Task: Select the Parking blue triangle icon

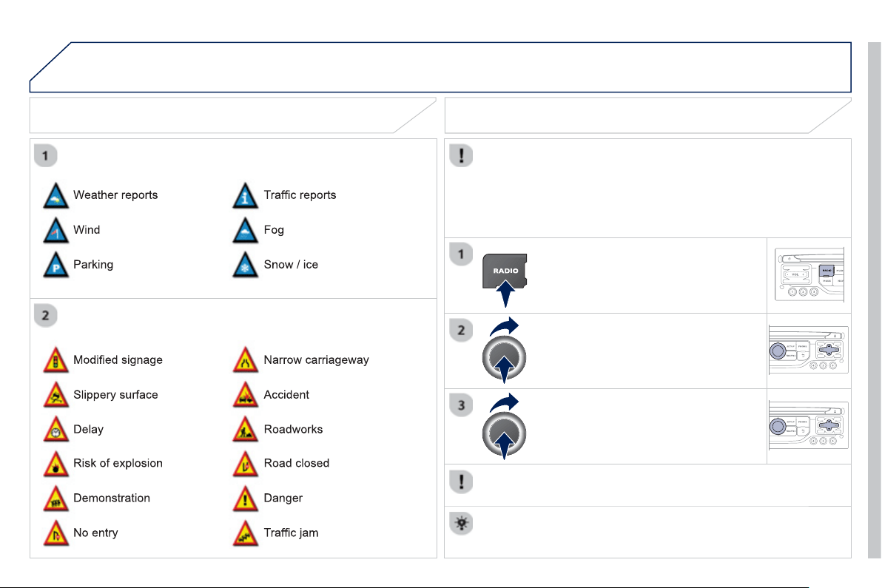Action: coord(55,266)
